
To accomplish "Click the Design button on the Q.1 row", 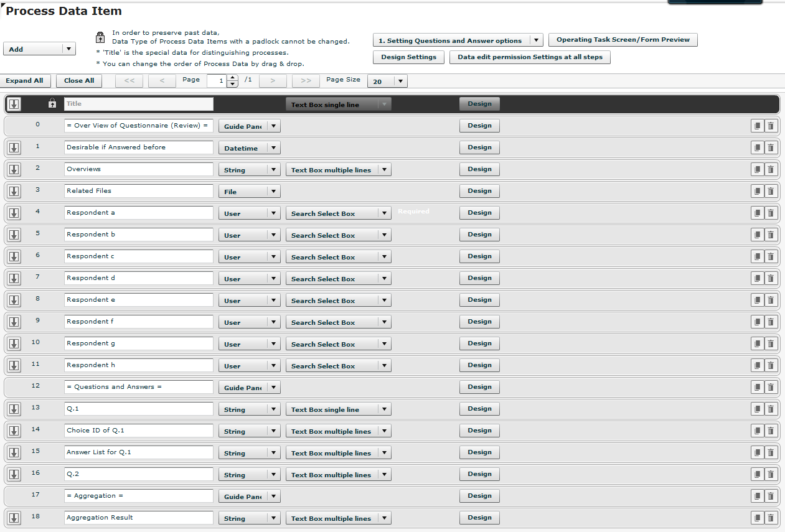I will click(479, 409).
